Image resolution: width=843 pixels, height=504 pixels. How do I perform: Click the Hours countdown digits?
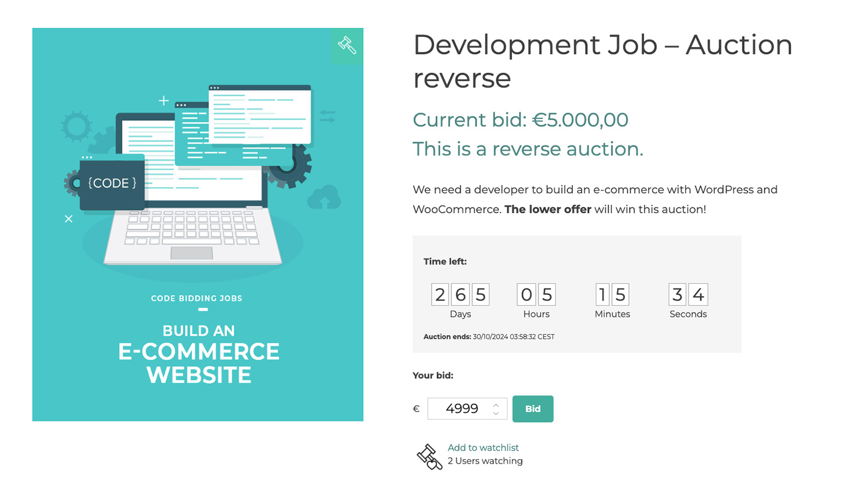point(536,294)
